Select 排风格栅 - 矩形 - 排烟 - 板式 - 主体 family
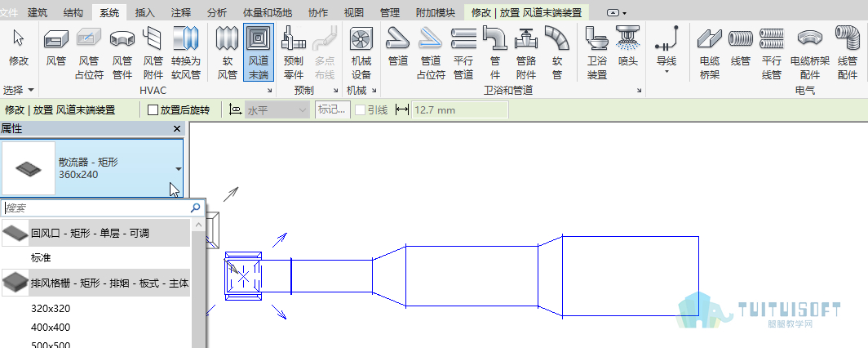Screen dimensions: 868x348 [x=95, y=283]
